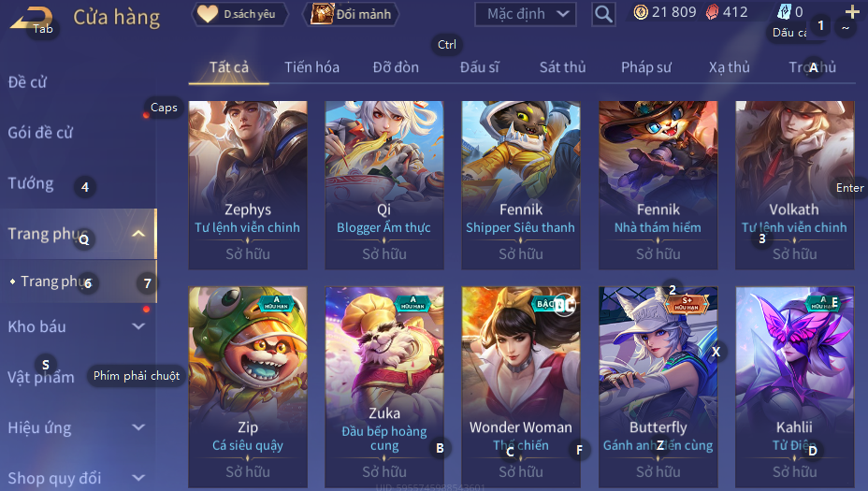Open the Butterfly Gánh anh đến cùng skin
The image size is (868, 491).
[658, 387]
